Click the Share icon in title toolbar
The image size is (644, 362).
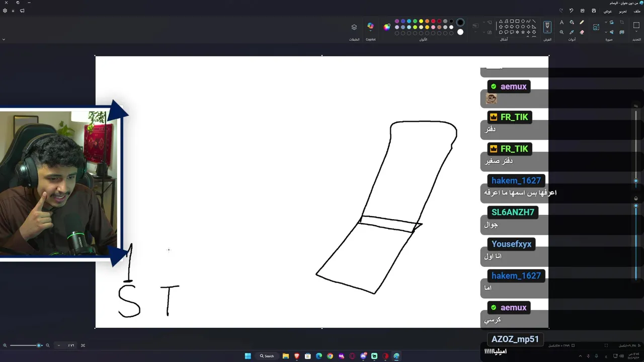583,11
